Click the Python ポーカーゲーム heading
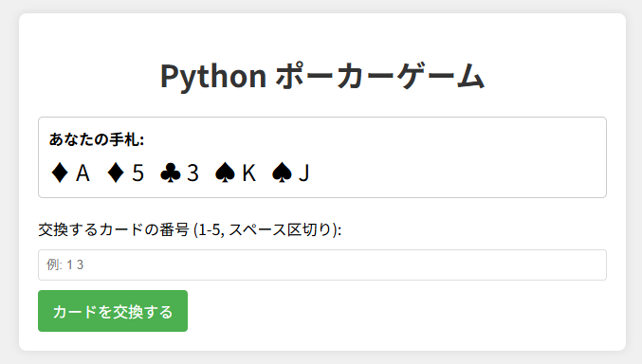This screenshot has width=642, height=364. coord(322,76)
